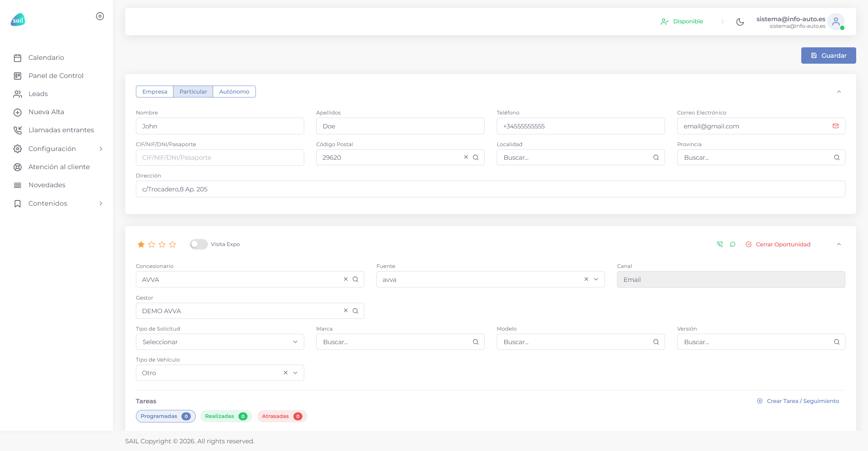Click the Marca search magnifier

pyautogui.click(x=476, y=342)
